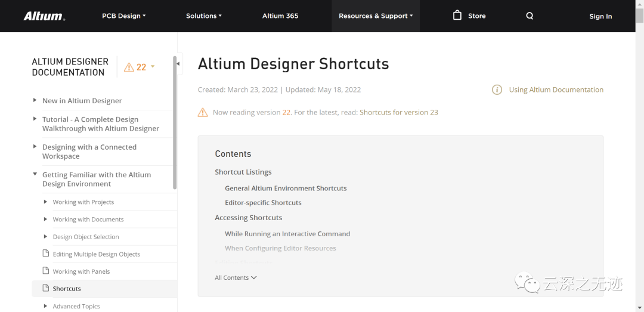Screen dimensions: 644x312
Task: Jump to While Running an Interactive Command
Action: click(287, 234)
